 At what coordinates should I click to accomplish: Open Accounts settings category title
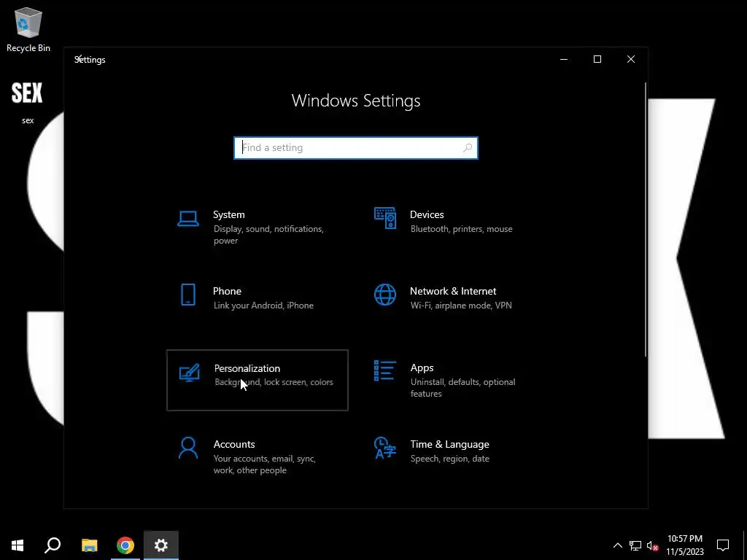[234, 444]
